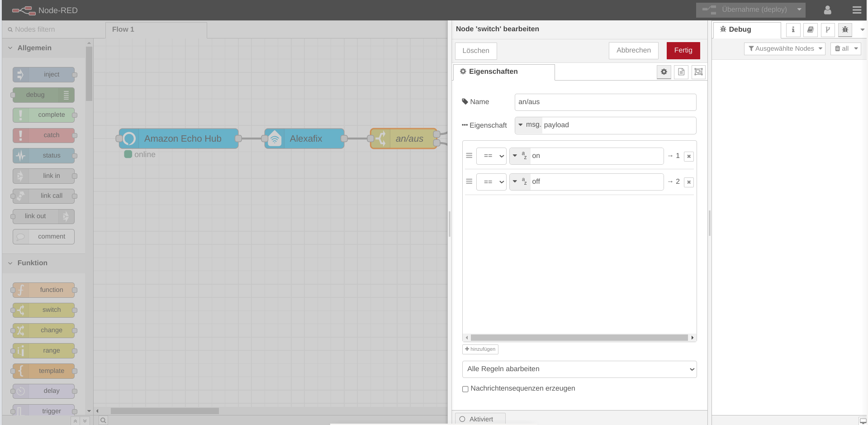Select the Debug sidebar tab
The height and width of the screenshot is (425, 868).
[x=747, y=30]
